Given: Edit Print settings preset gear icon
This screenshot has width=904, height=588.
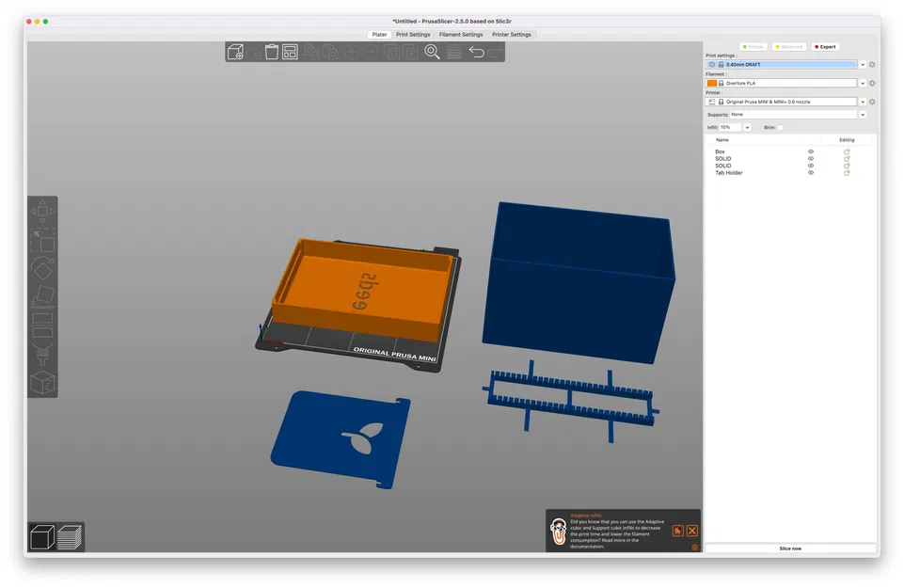Looking at the screenshot, I should [872, 65].
